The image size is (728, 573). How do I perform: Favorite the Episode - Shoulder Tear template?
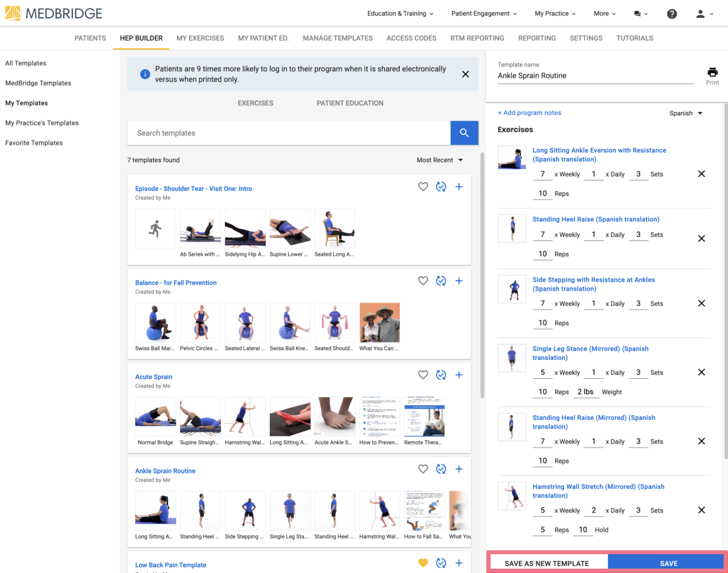click(x=423, y=187)
